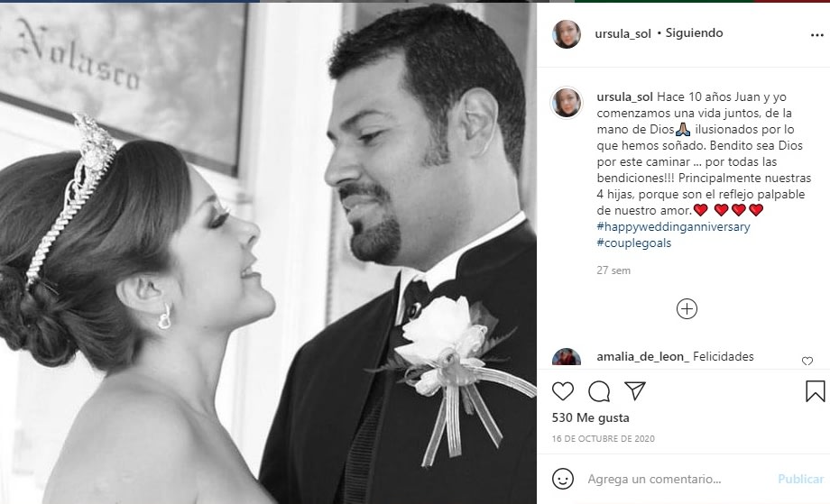Open ursula_sol profile from header username
The width and height of the screenshot is (830, 504).
(623, 33)
